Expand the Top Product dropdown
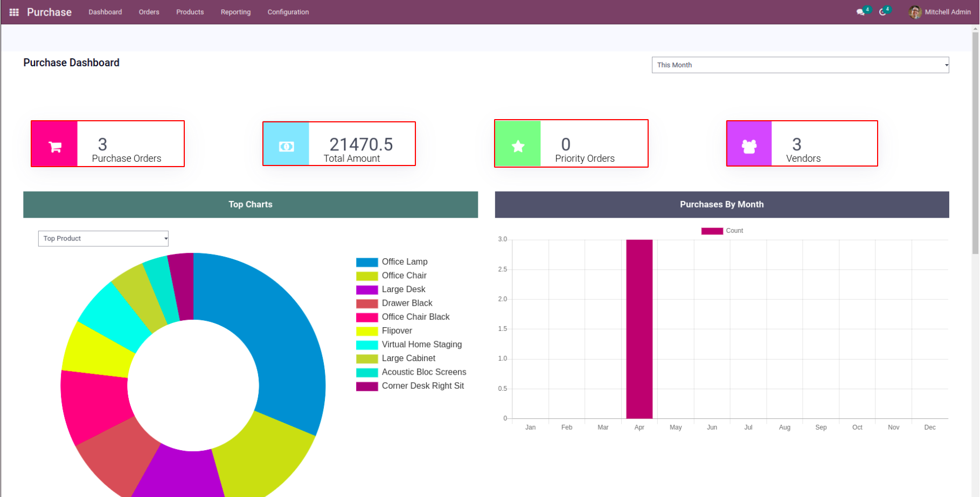Screen dimensions: 980x497 tap(103, 239)
